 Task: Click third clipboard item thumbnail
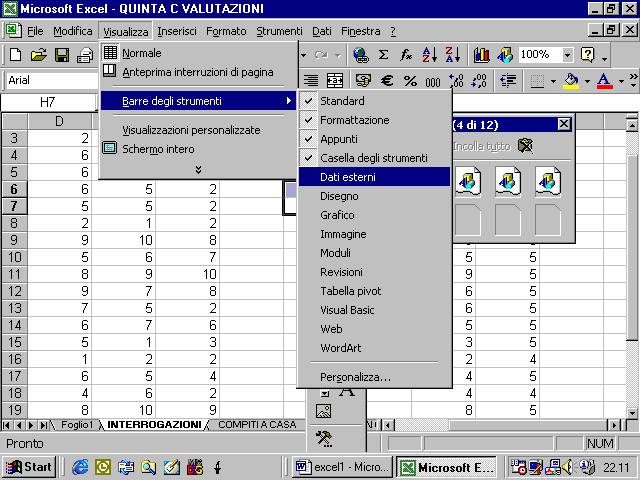[548, 181]
